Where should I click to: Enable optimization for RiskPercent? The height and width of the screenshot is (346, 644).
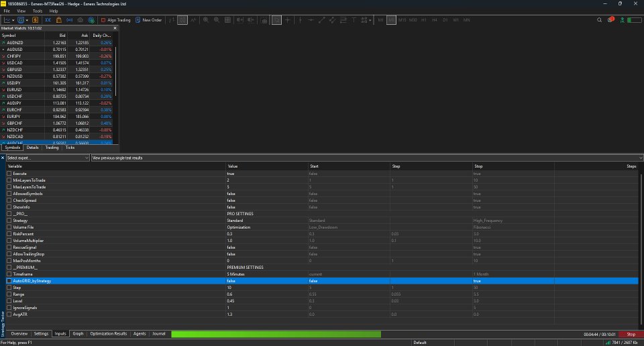(x=9, y=234)
